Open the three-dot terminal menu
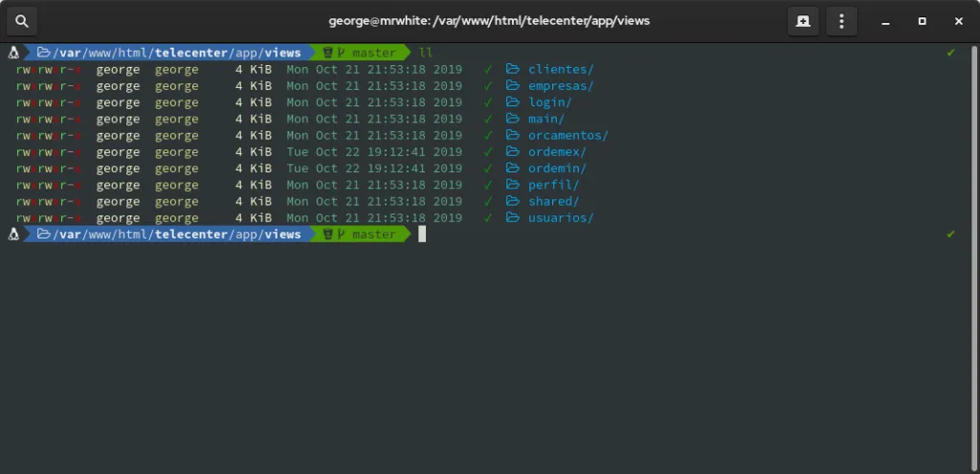This screenshot has width=980, height=474. (841, 20)
